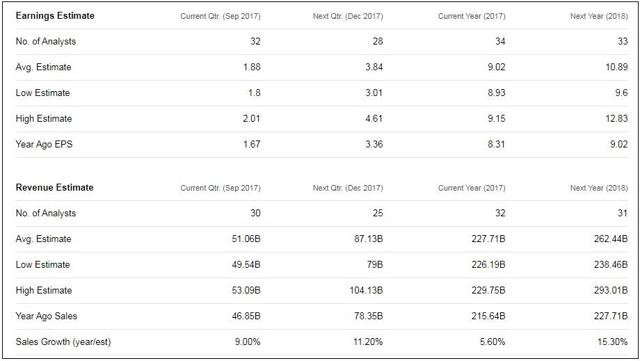The height and width of the screenshot is (361, 640).
Task: Click the 79B low revenue estimate
Action: point(375,265)
